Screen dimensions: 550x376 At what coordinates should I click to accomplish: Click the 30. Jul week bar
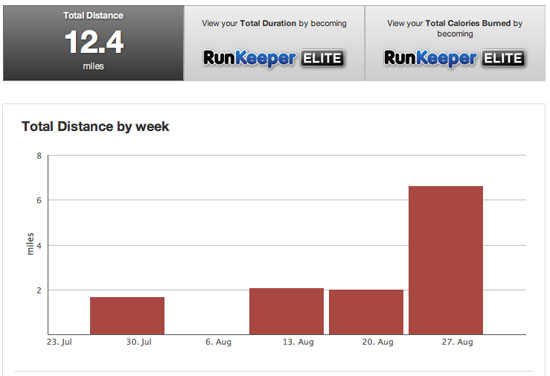[127, 316]
